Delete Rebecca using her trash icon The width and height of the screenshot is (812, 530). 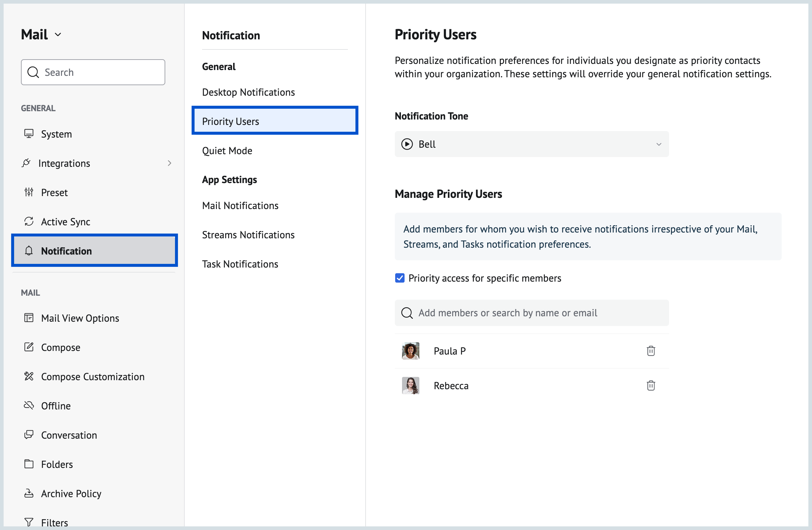651,386
